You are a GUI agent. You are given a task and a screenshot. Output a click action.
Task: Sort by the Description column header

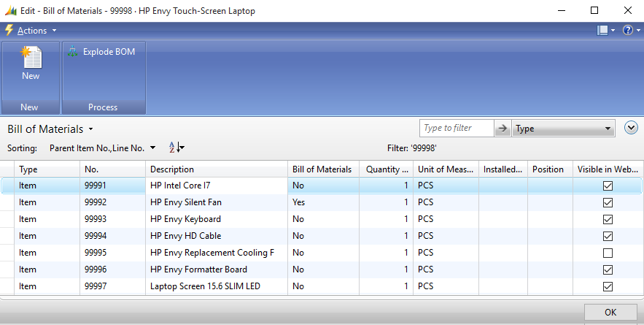coord(217,169)
